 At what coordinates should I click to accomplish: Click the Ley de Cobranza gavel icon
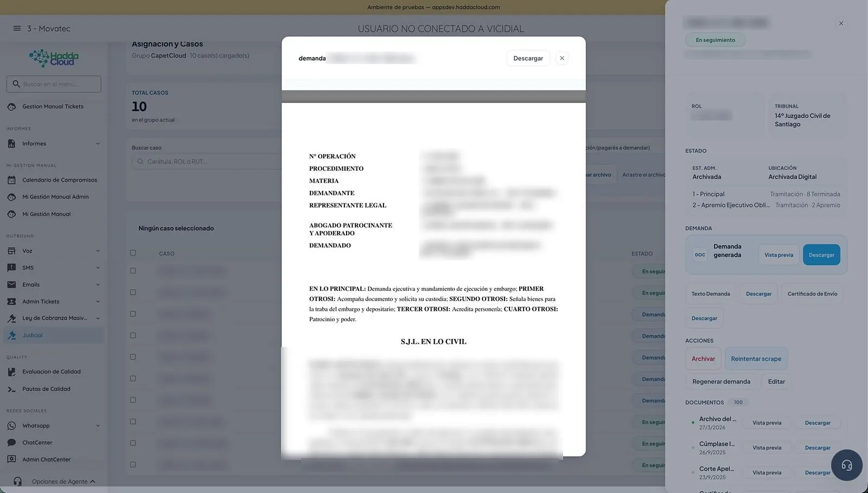pos(11,318)
